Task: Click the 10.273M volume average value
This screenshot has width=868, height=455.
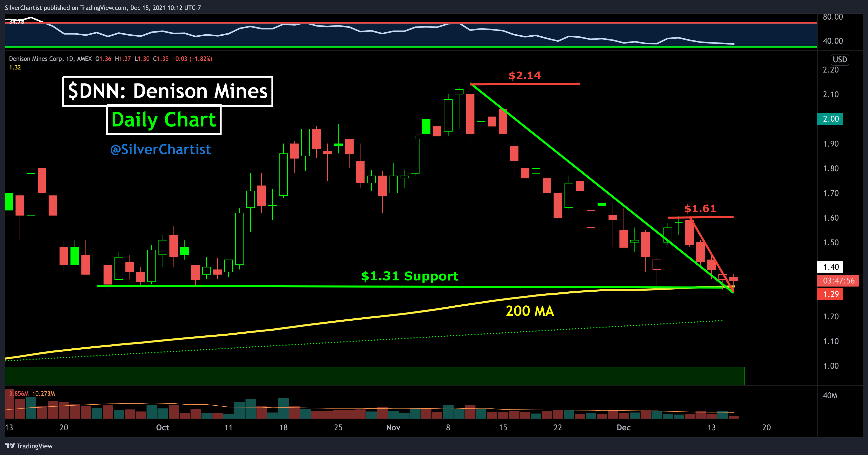Action: pos(44,394)
